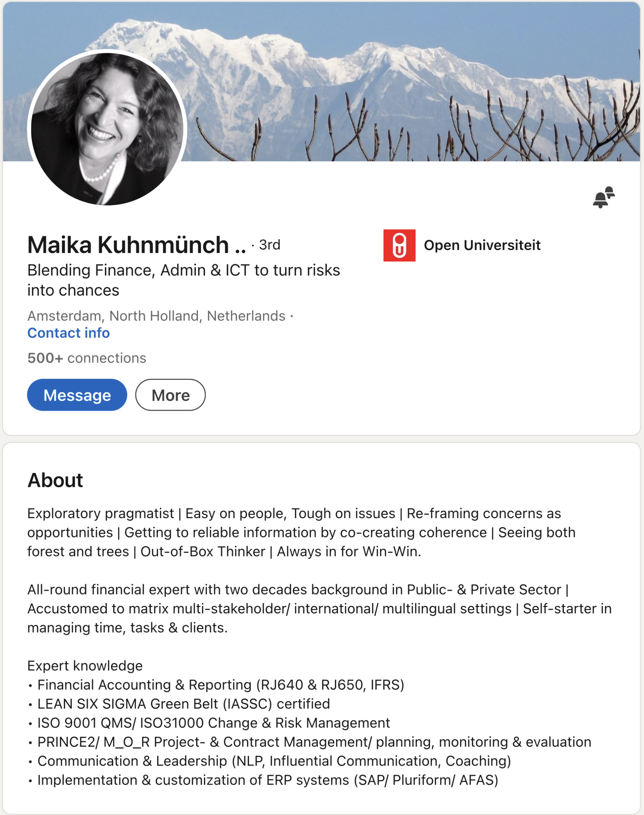Click the notification bell icon

(x=603, y=197)
